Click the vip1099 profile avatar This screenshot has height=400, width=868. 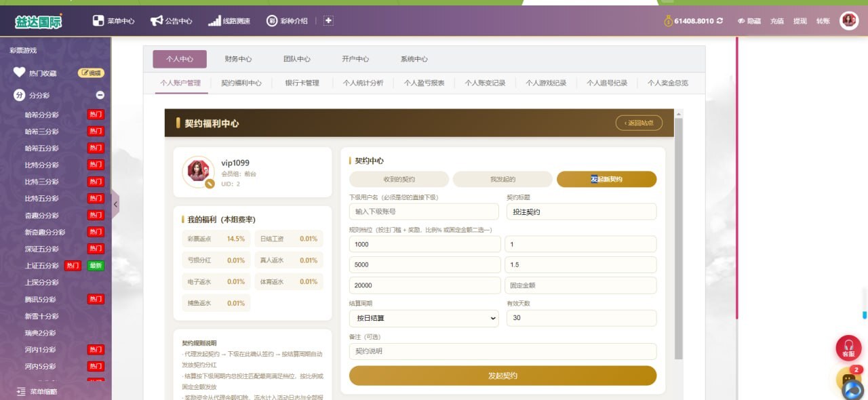198,172
